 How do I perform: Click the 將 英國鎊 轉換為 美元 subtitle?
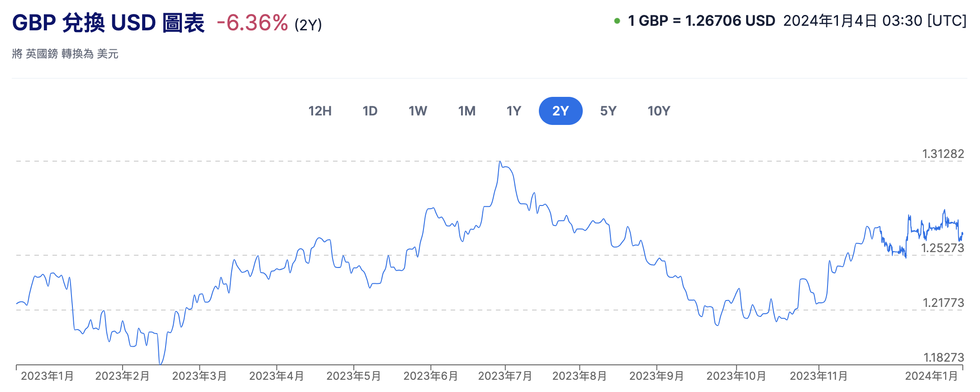coord(65,54)
